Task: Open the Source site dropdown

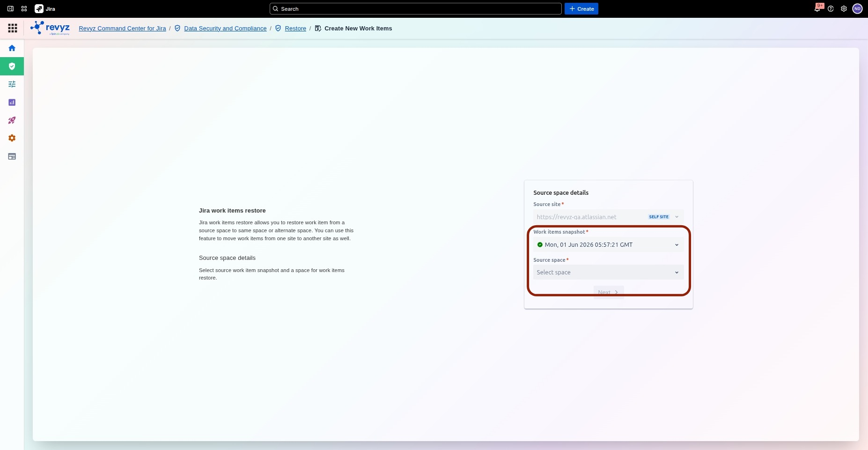Action: tap(608, 217)
